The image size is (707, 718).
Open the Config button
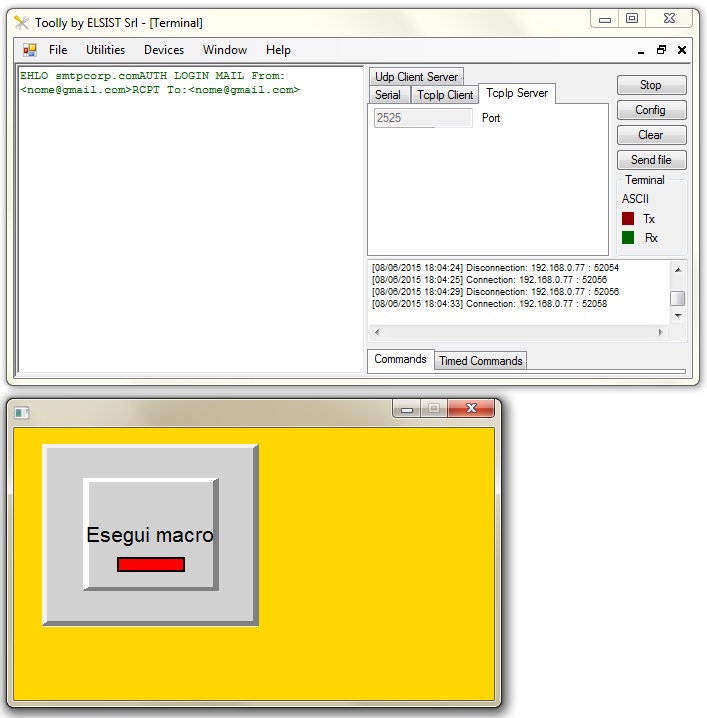click(651, 110)
